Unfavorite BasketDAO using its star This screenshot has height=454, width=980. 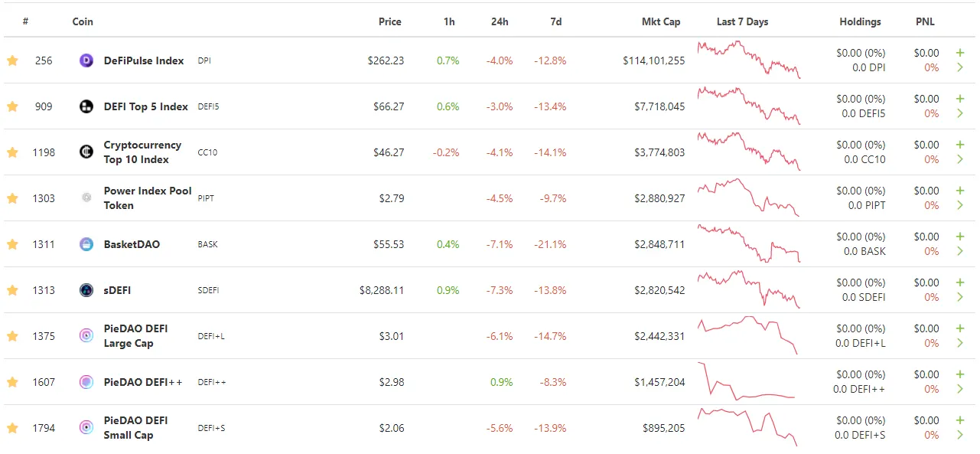pos(12,244)
